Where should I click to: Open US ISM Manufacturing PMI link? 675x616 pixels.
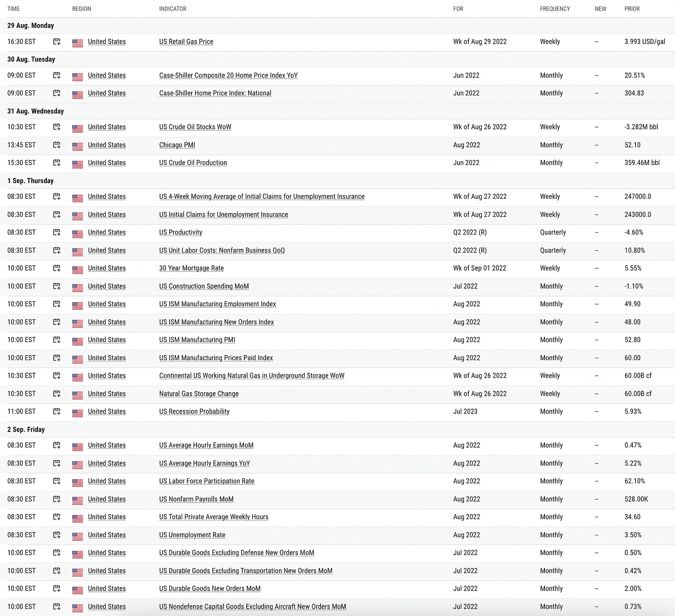[x=197, y=340]
